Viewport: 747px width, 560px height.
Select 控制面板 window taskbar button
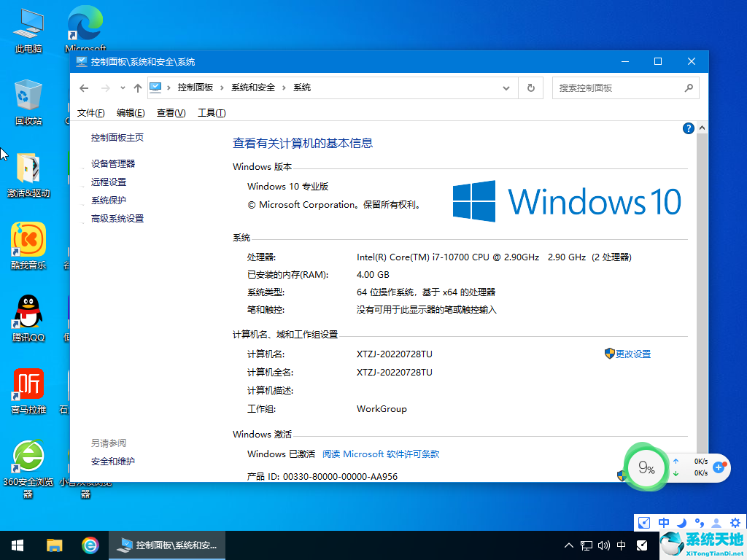167,545
